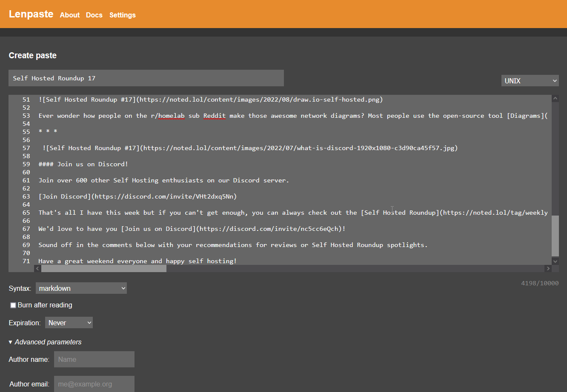Viewport: 567px width, 392px height.
Task: Click the Author email field
Action: tap(94, 383)
